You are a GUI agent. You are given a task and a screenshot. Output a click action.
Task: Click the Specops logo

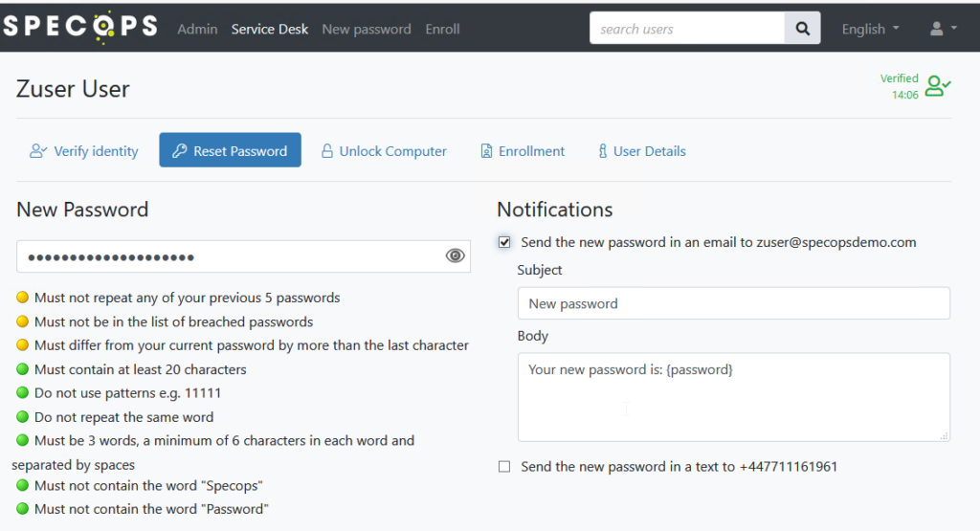pyautogui.click(x=80, y=27)
